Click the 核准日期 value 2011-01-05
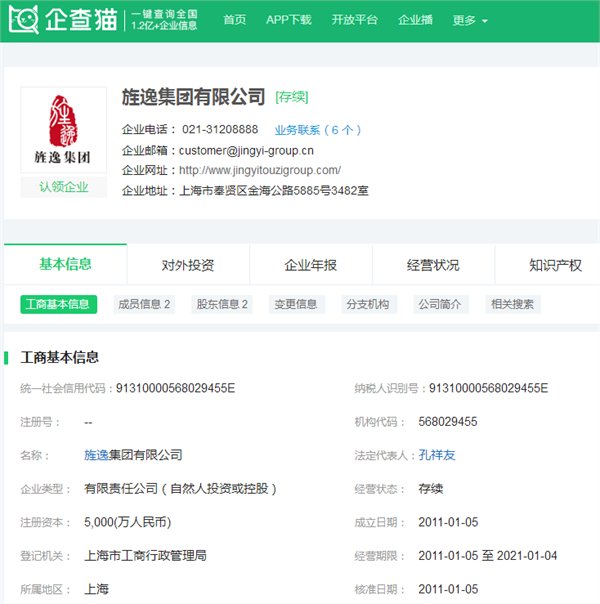This screenshot has width=600, height=604. click(x=448, y=589)
